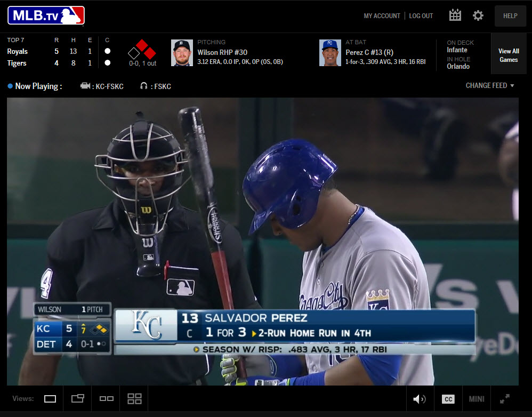The width and height of the screenshot is (532, 417).
Task: Toggle closed captions with CC button
Action: [448, 399]
